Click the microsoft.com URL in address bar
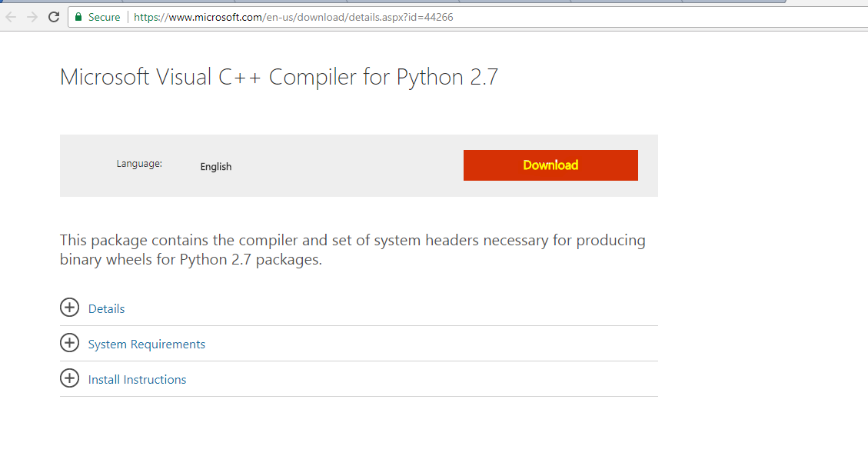The image size is (868, 456). pos(294,17)
